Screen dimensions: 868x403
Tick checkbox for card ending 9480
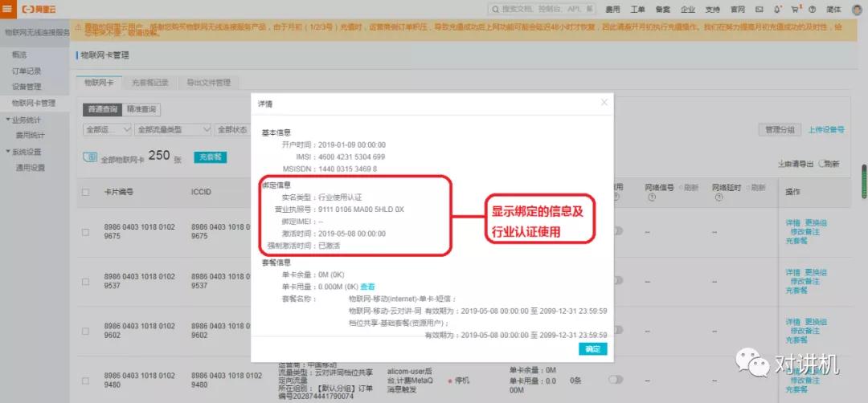pyautogui.click(x=85, y=381)
